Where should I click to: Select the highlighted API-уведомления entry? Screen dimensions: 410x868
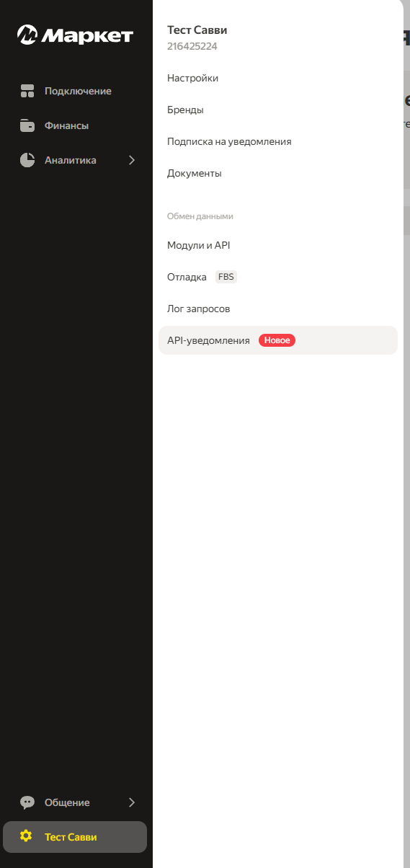click(278, 340)
